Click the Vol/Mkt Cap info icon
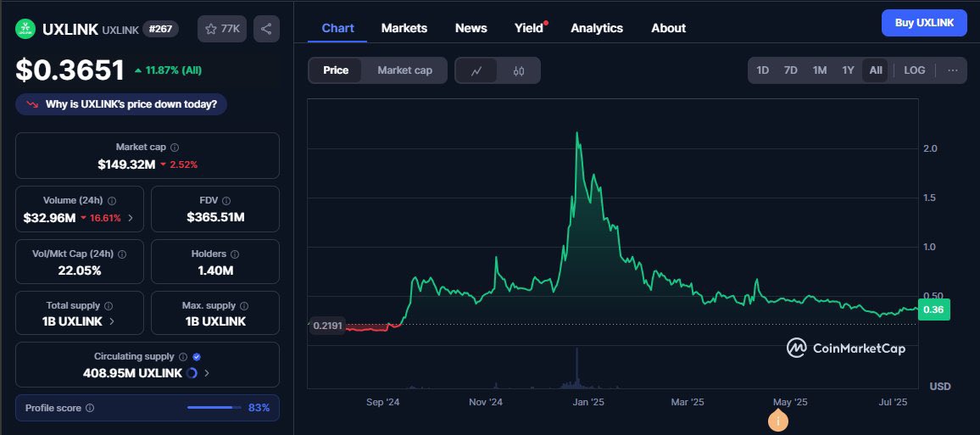The height and width of the screenshot is (435, 980). [x=122, y=254]
